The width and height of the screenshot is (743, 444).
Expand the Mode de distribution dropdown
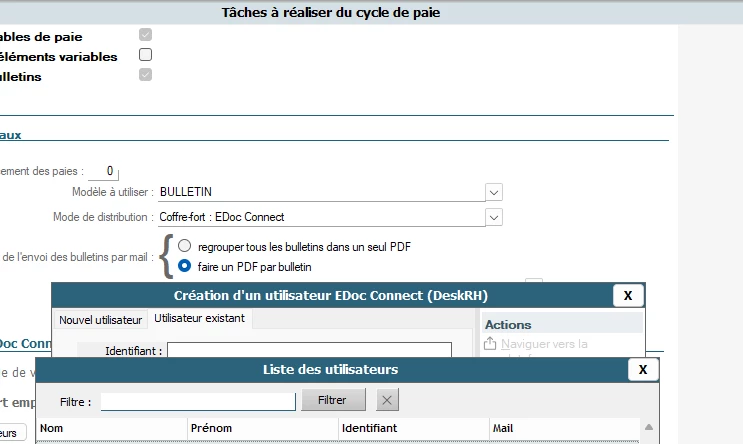[x=493, y=217]
